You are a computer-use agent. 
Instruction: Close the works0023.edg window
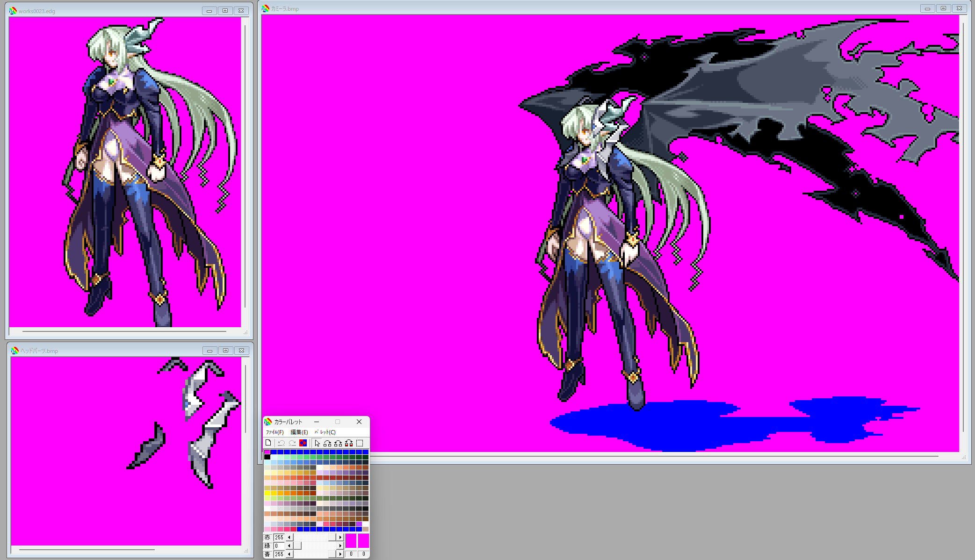(x=241, y=11)
